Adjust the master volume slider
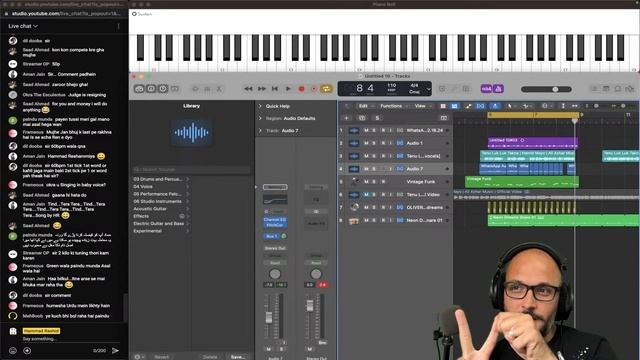Screen dimensions: 640x360 coord(546,89)
